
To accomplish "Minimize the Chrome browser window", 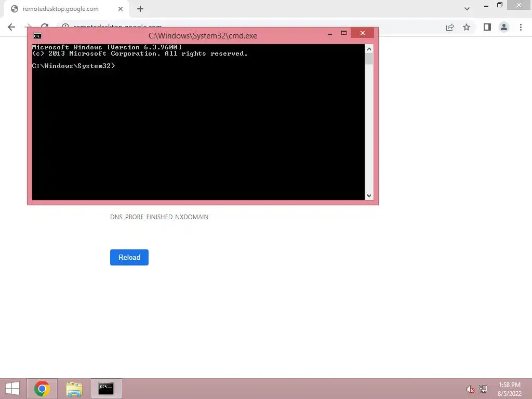I will coord(486,5).
